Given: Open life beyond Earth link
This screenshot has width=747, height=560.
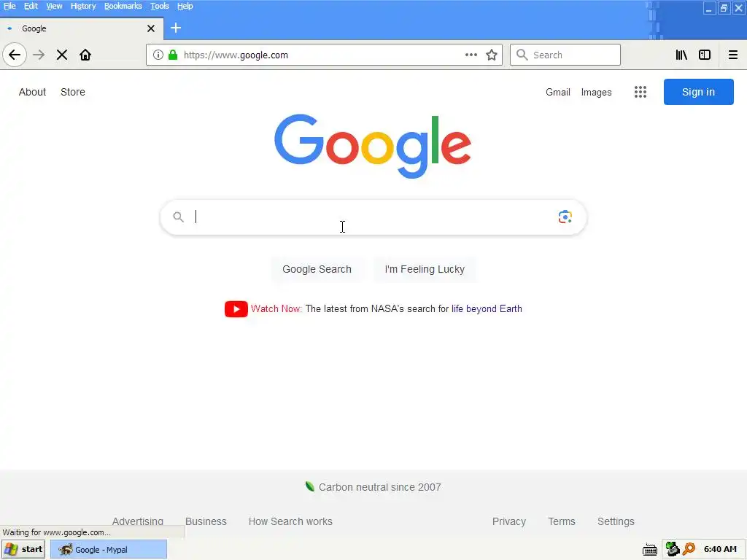Looking at the screenshot, I should pos(487,308).
